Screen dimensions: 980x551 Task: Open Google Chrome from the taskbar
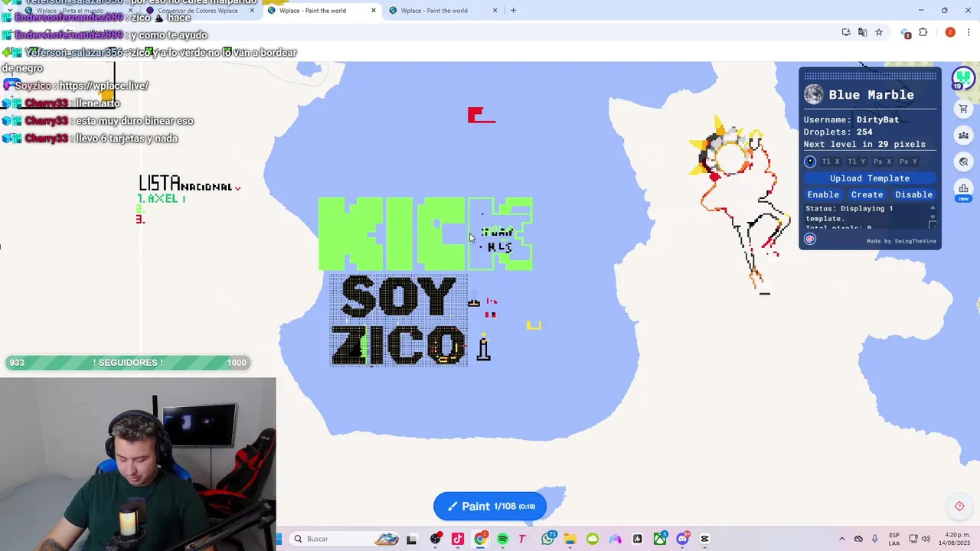pos(480,539)
